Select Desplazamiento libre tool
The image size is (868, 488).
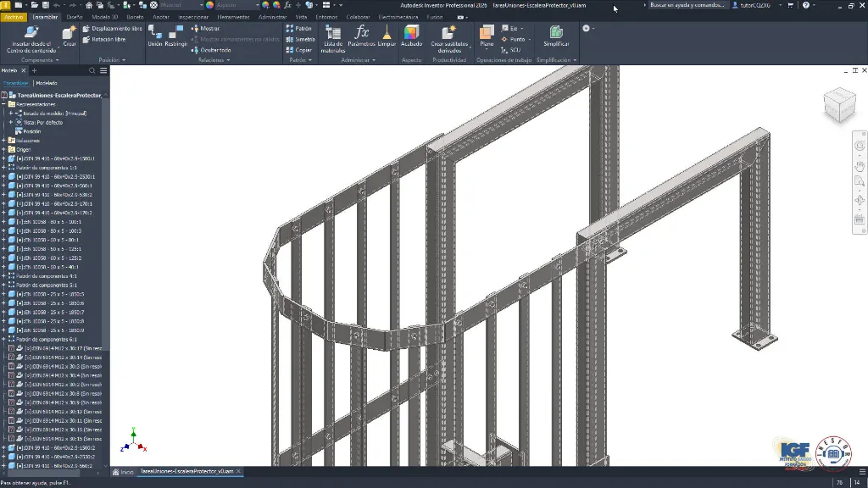(x=113, y=28)
